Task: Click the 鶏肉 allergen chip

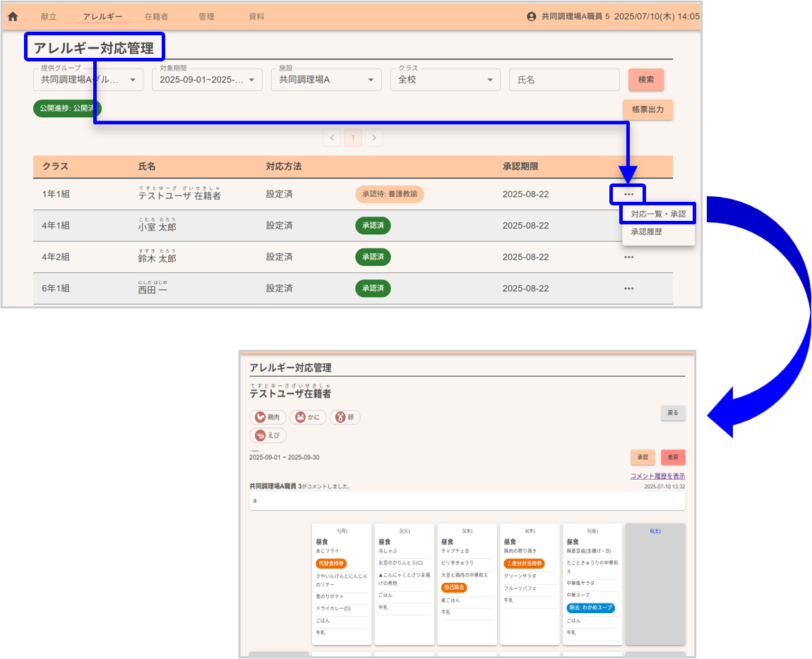Action: (268, 418)
